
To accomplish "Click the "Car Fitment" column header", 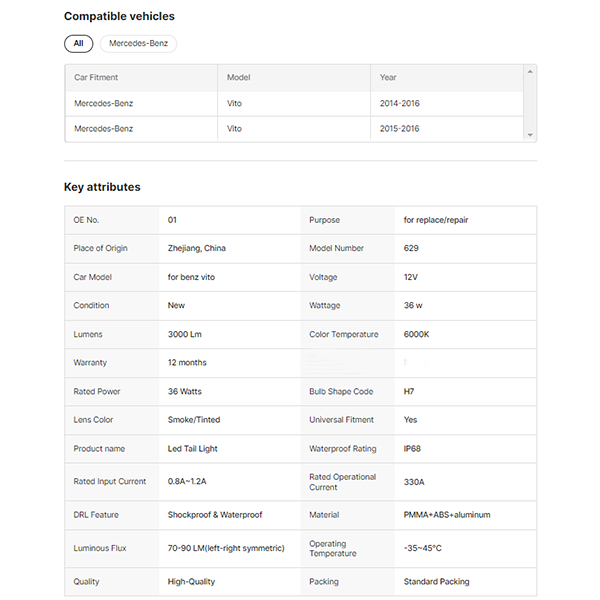I will pos(95,77).
